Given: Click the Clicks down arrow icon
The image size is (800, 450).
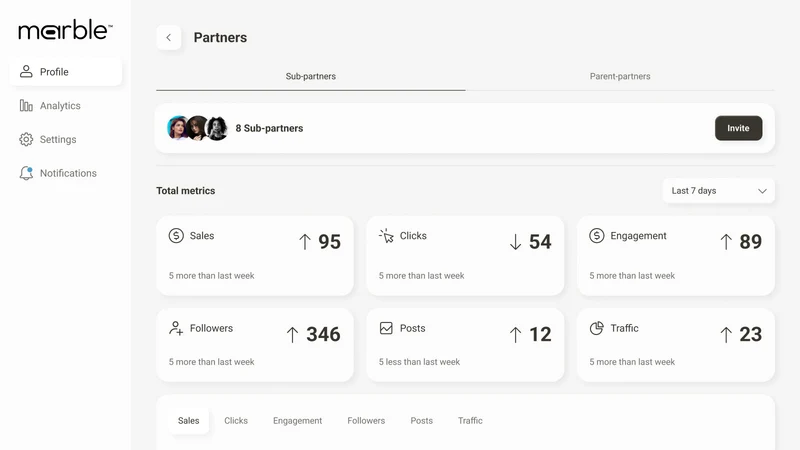Looking at the screenshot, I should pos(515,242).
